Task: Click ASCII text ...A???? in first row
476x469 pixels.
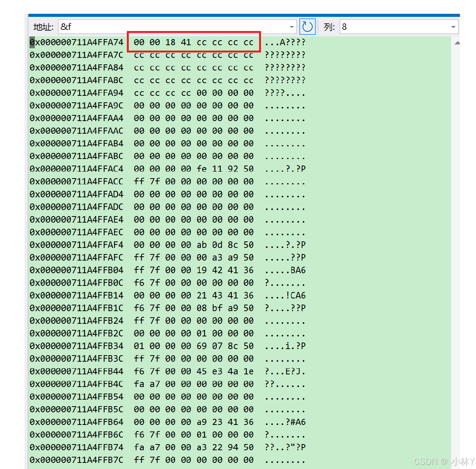Action: (x=285, y=42)
